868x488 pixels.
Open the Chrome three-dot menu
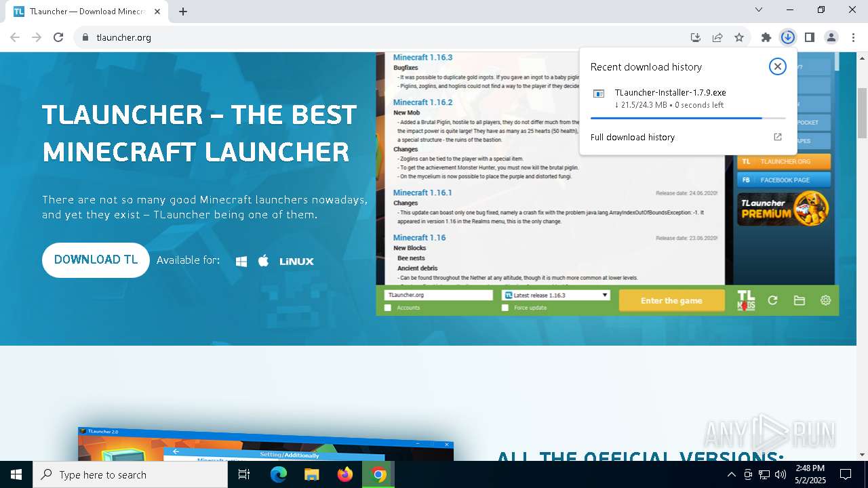pyautogui.click(x=853, y=37)
